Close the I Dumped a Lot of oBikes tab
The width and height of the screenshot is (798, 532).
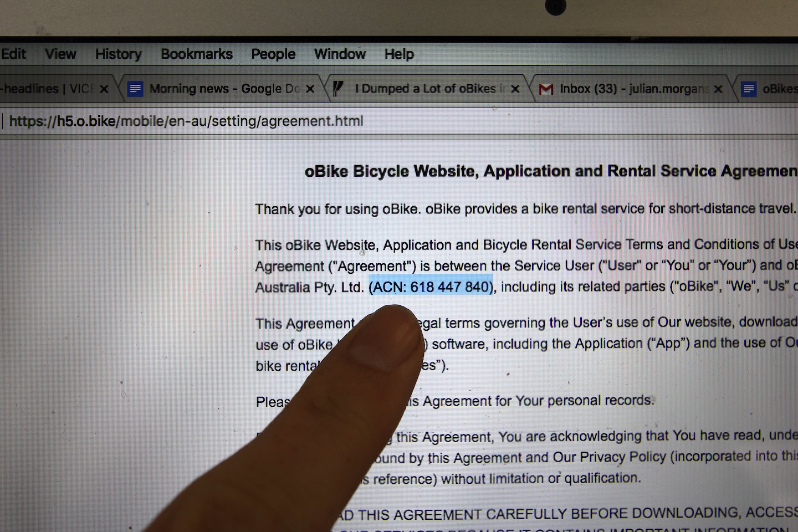pos(515,89)
